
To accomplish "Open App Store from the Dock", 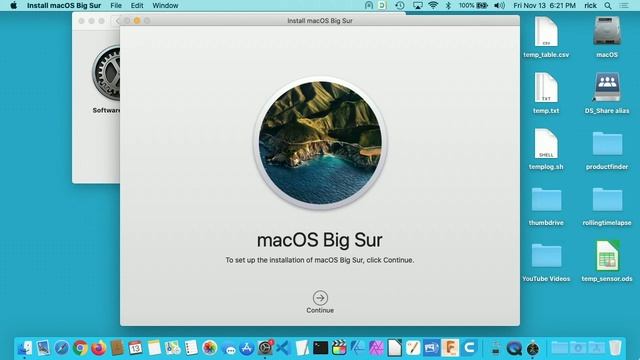I will (247, 348).
